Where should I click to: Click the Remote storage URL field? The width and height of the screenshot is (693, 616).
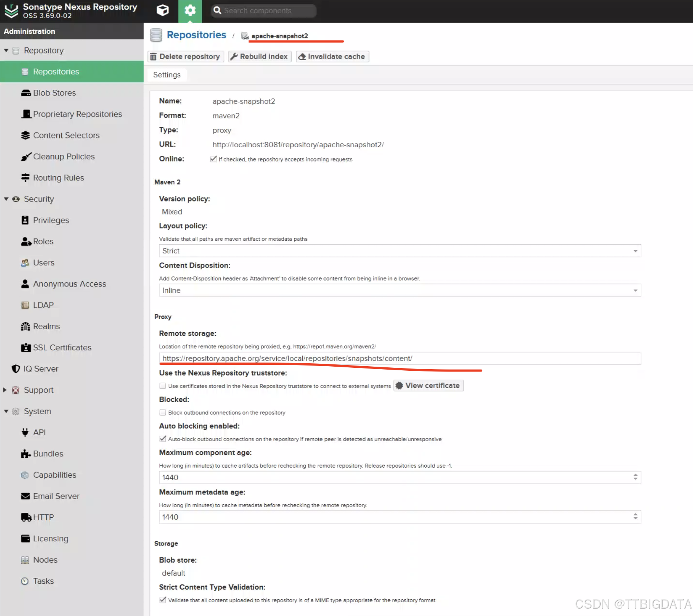(x=400, y=358)
